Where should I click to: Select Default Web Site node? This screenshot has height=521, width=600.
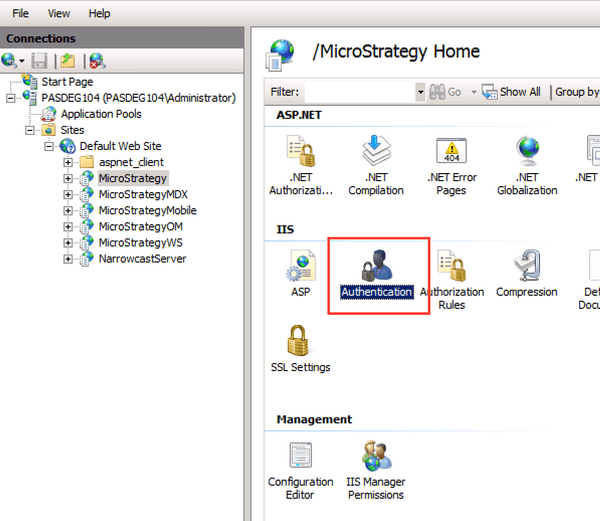pos(120,146)
